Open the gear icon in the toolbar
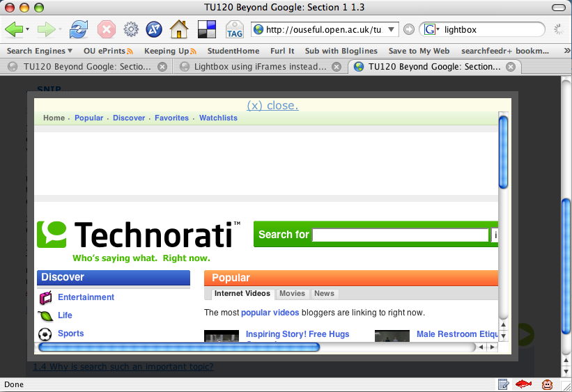 point(131,29)
